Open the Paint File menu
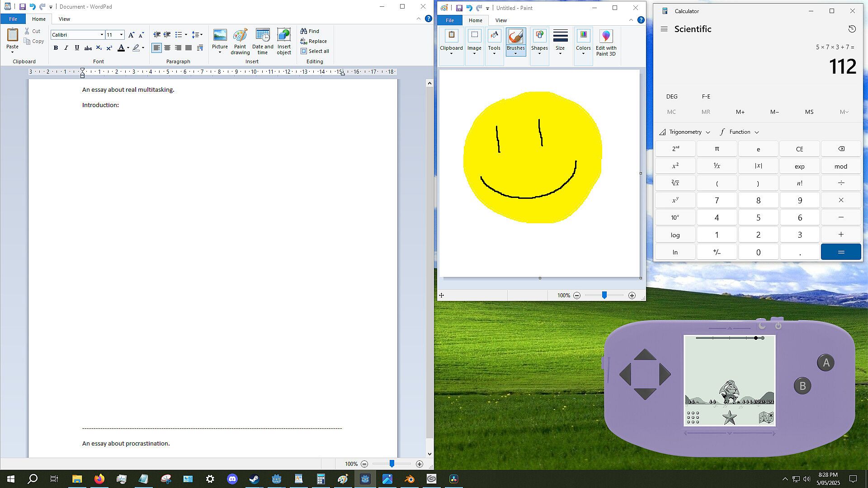The width and height of the screenshot is (868, 488). 449,20
